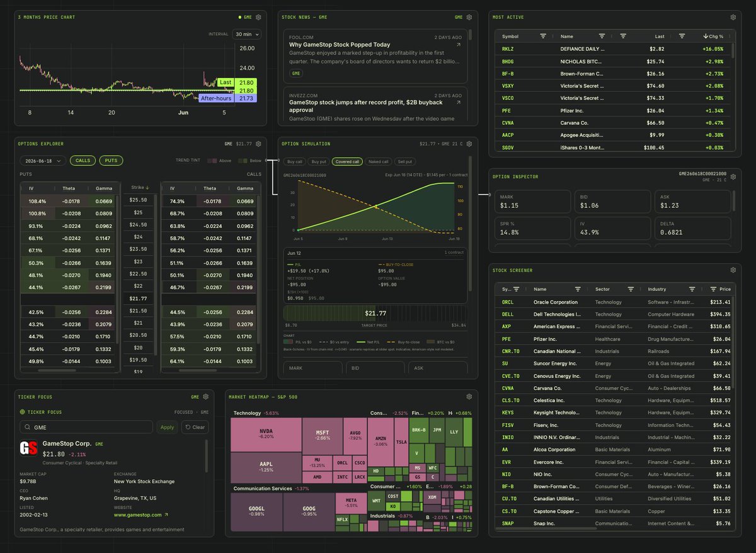756x553 pixels.
Task: Click the Most Active panel gear icon
Action: 733,17
